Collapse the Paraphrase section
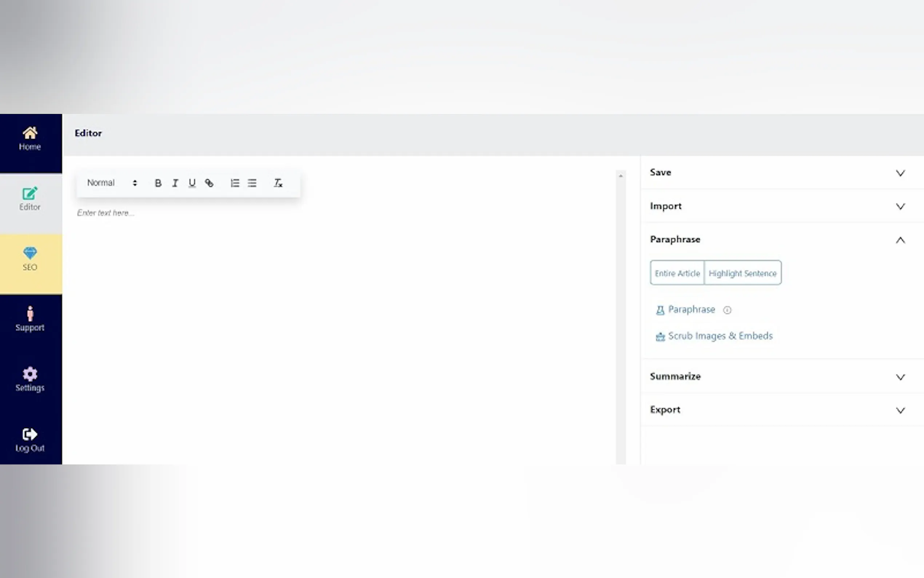924x578 pixels. click(x=900, y=240)
